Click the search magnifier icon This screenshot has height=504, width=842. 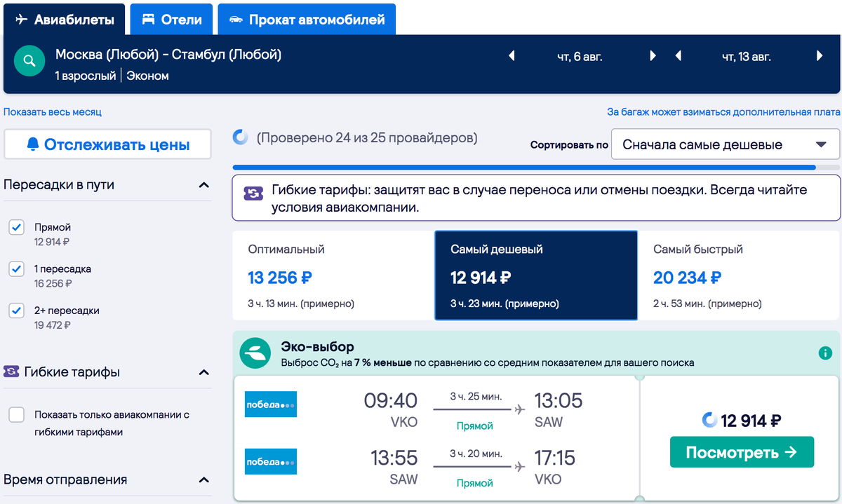pos(29,61)
